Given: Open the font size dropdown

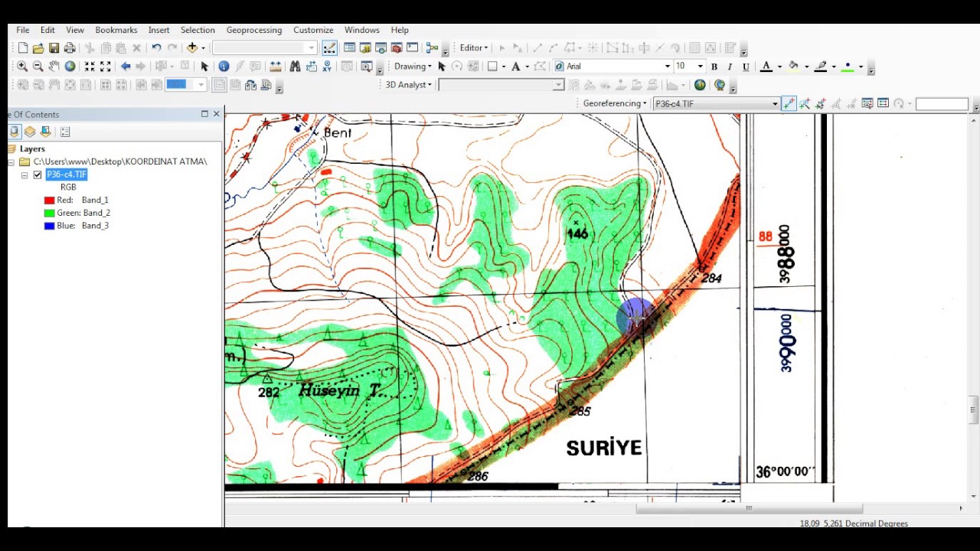Looking at the screenshot, I should click(x=700, y=67).
